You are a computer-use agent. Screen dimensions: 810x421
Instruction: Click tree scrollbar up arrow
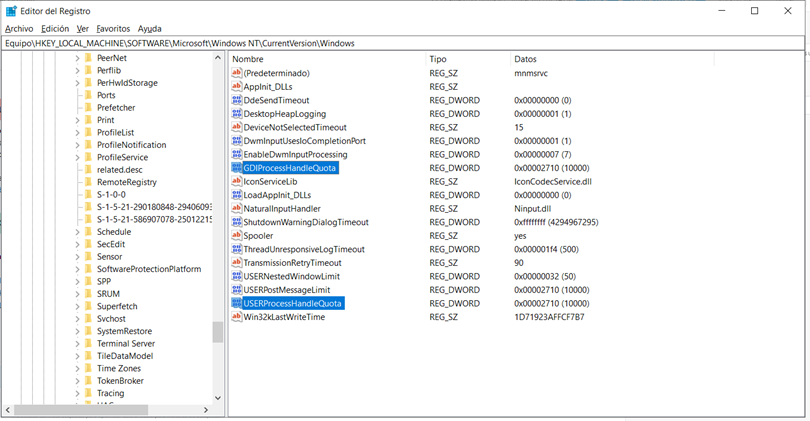coord(217,57)
